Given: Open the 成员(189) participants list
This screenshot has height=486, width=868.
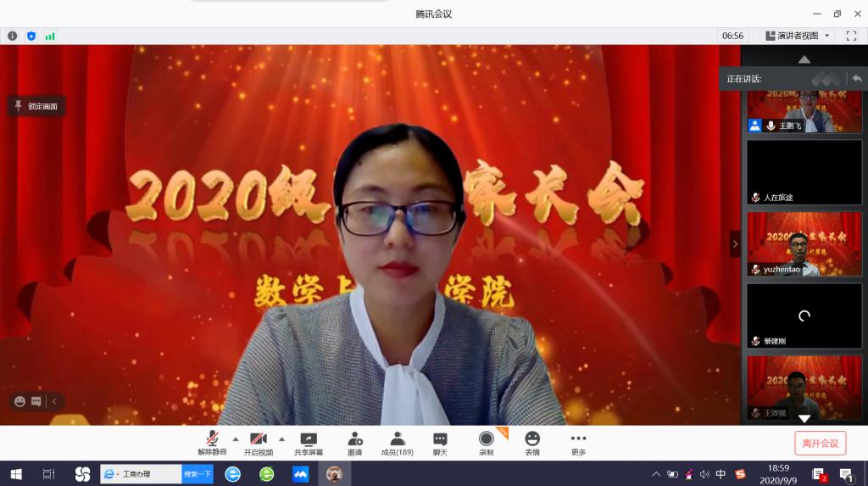Looking at the screenshot, I should (x=397, y=443).
